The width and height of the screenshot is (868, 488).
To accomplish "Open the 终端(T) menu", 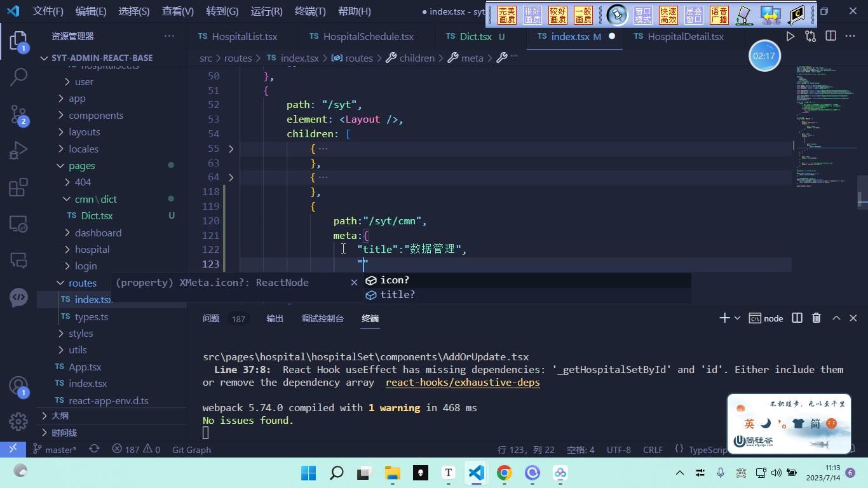I will (x=310, y=11).
